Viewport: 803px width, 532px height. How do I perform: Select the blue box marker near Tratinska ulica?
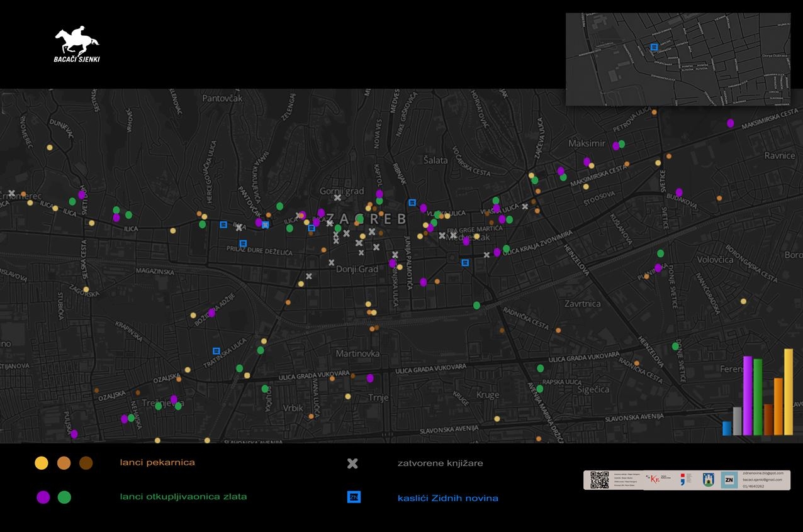pyautogui.click(x=216, y=351)
